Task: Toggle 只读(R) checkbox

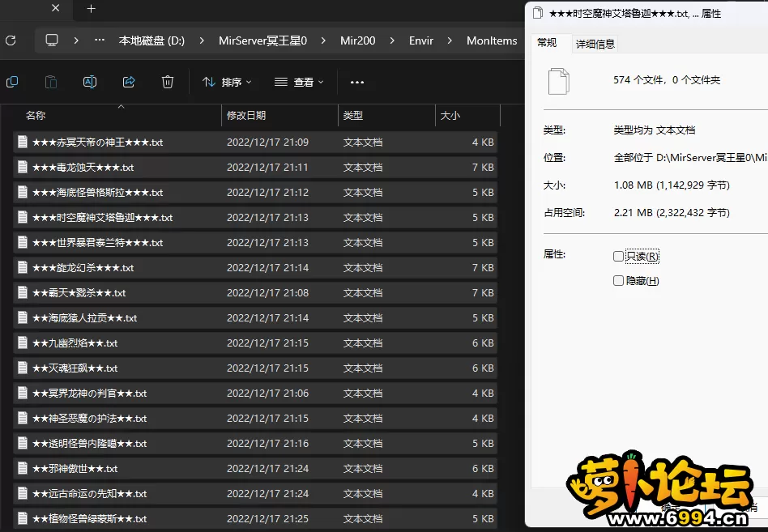Action: (x=619, y=256)
